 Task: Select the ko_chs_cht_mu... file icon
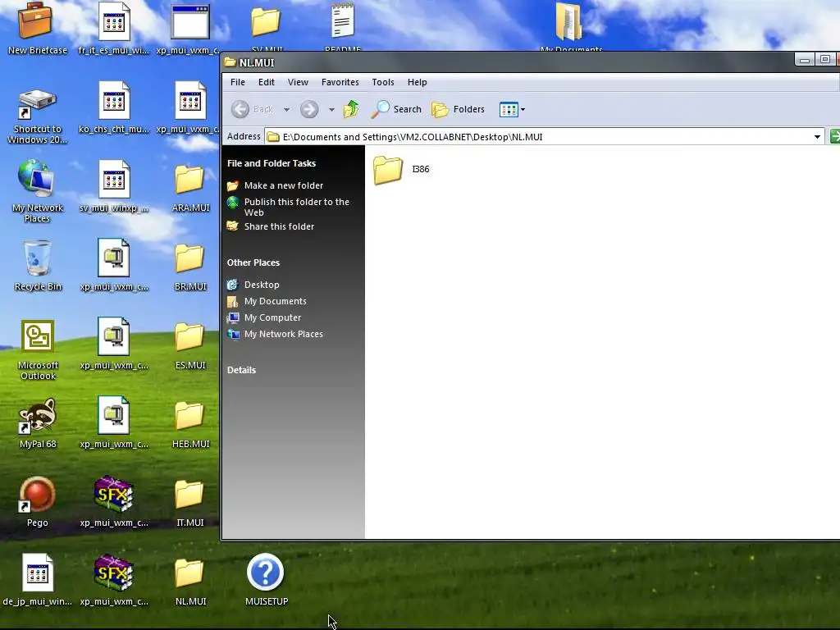pyautogui.click(x=113, y=107)
